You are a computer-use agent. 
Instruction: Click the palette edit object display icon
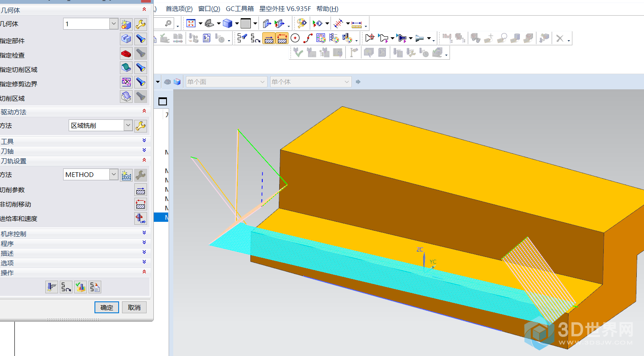point(301,23)
